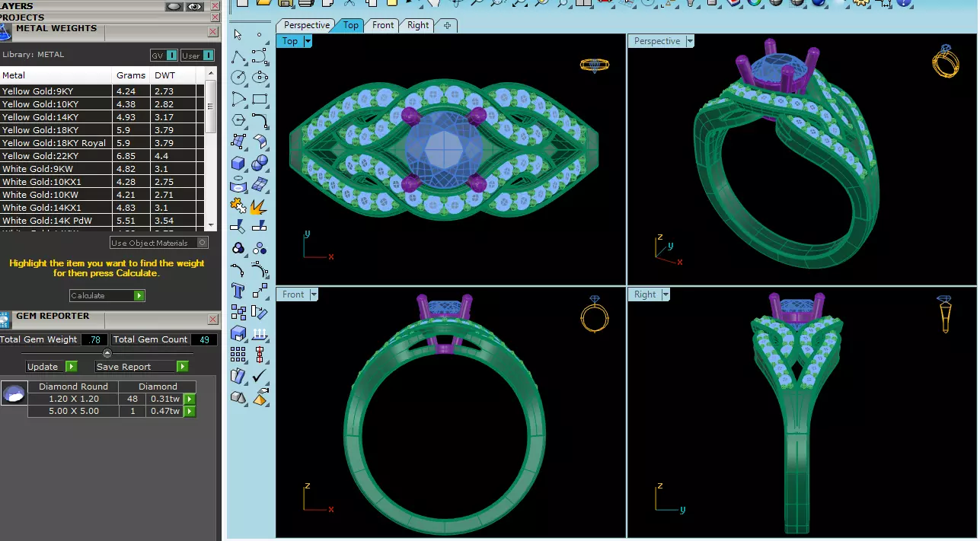
Task: Click the Diamond Round gem thumbnail
Action: tap(14, 393)
